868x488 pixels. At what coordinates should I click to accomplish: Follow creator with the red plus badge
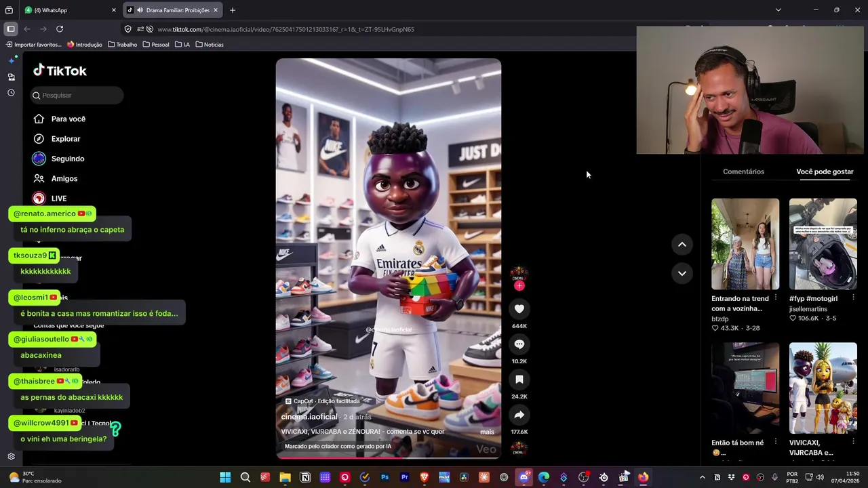pyautogui.click(x=519, y=286)
